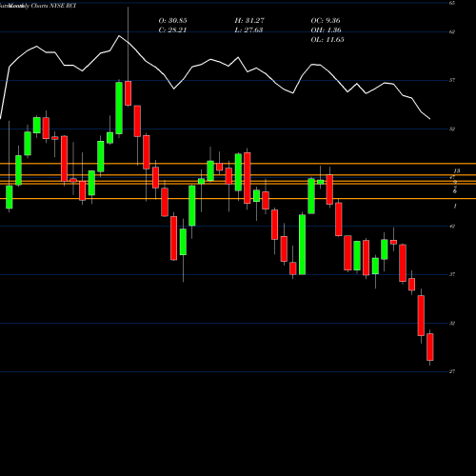
Task: Select the close value "C: 28.21"
Action: [172, 30]
